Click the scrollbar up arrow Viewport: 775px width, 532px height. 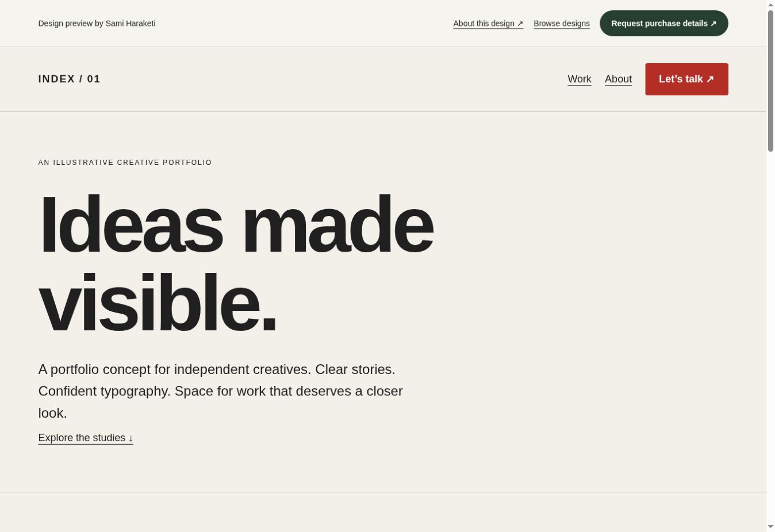(x=770, y=5)
